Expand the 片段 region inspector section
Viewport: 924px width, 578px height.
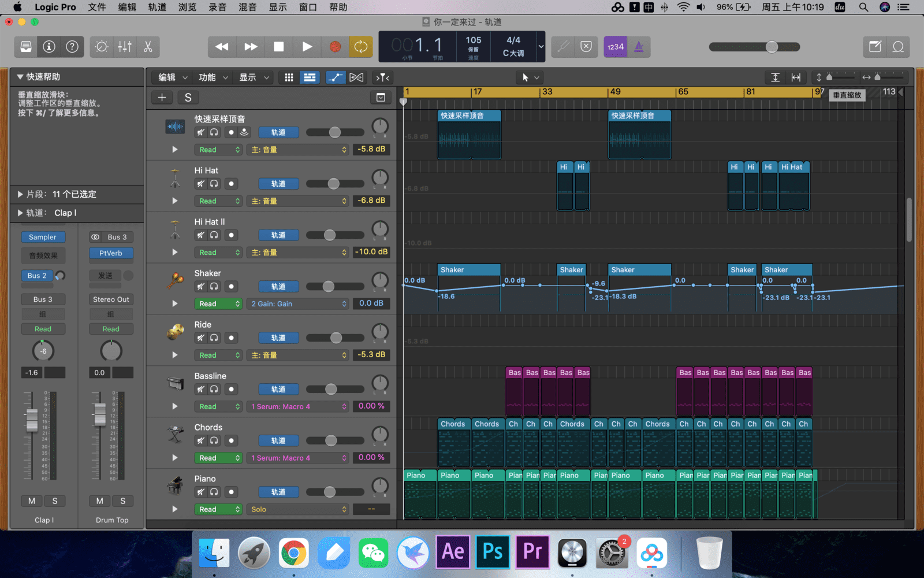click(x=20, y=194)
